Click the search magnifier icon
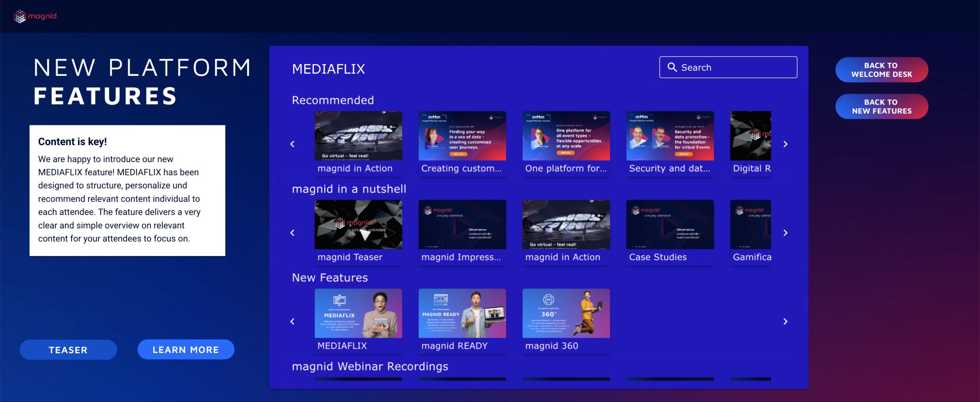Screen dimensions: 980x402 [672, 67]
